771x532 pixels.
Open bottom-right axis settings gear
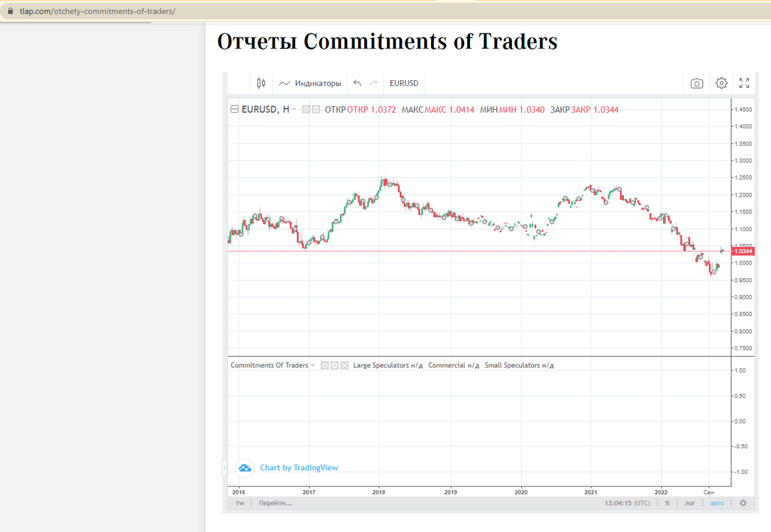click(x=743, y=503)
